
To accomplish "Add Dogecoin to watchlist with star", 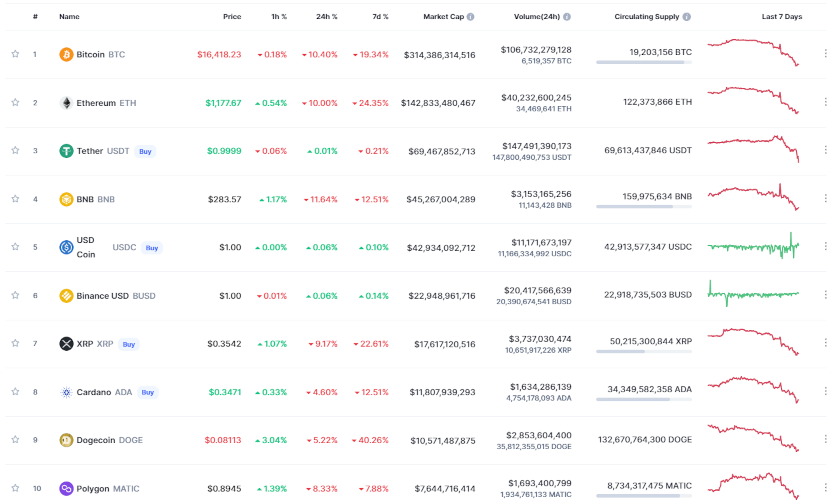I will pyautogui.click(x=15, y=440).
